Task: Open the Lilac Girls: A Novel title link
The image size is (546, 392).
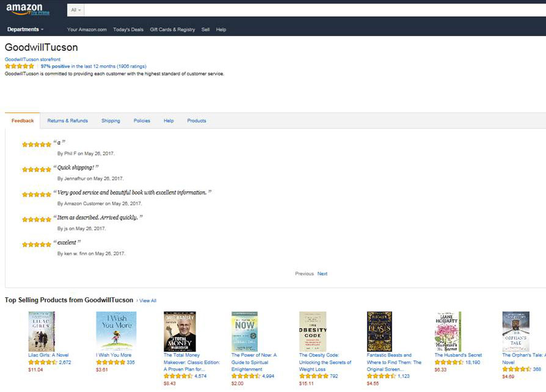Action: point(48,355)
